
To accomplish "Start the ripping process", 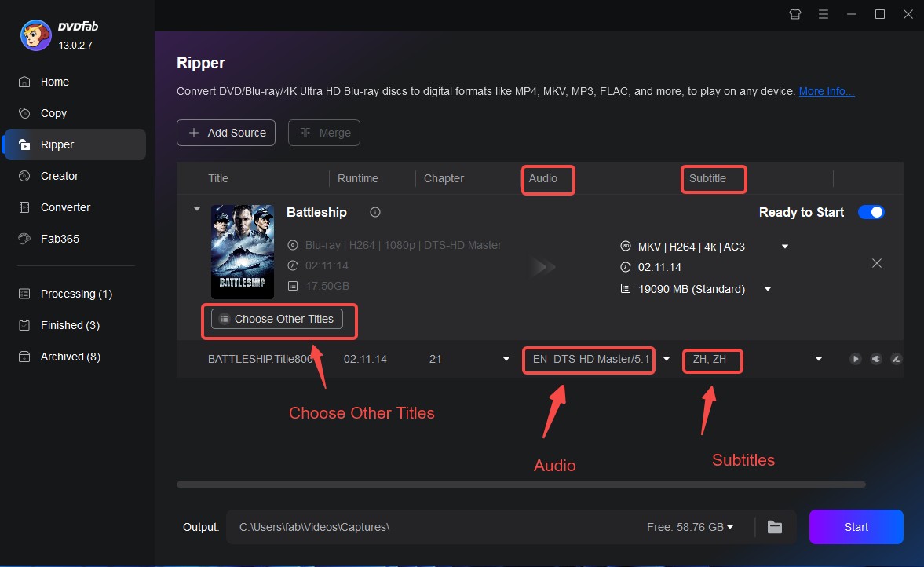I will 856,527.
